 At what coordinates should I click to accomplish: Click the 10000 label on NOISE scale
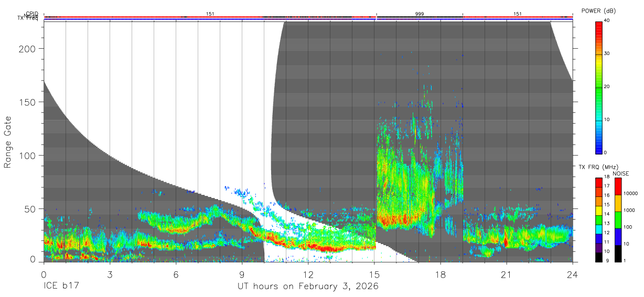pos(630,193)
